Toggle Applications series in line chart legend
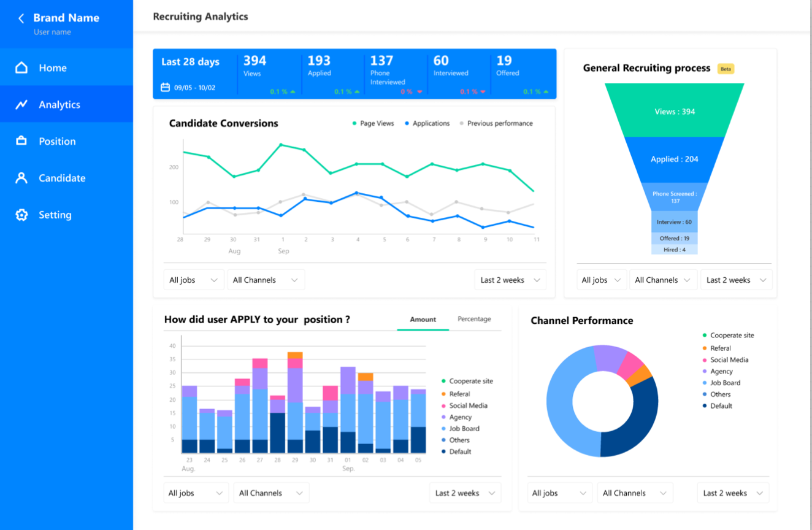This screenshot has height=530, width=812. point(427,123)
